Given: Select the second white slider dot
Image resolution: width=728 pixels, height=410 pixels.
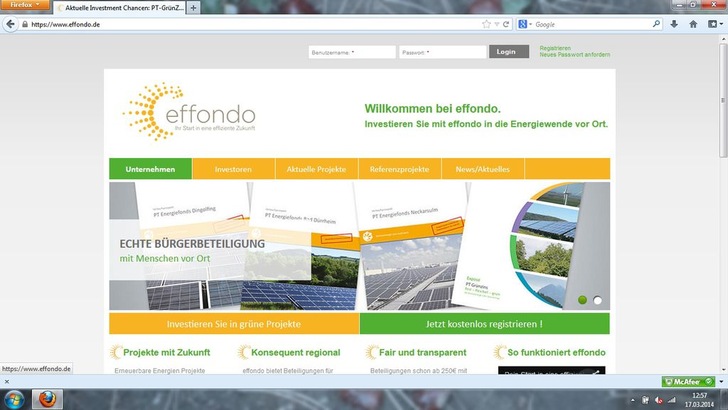Looking at the screenshot, I should click(598, 300).
